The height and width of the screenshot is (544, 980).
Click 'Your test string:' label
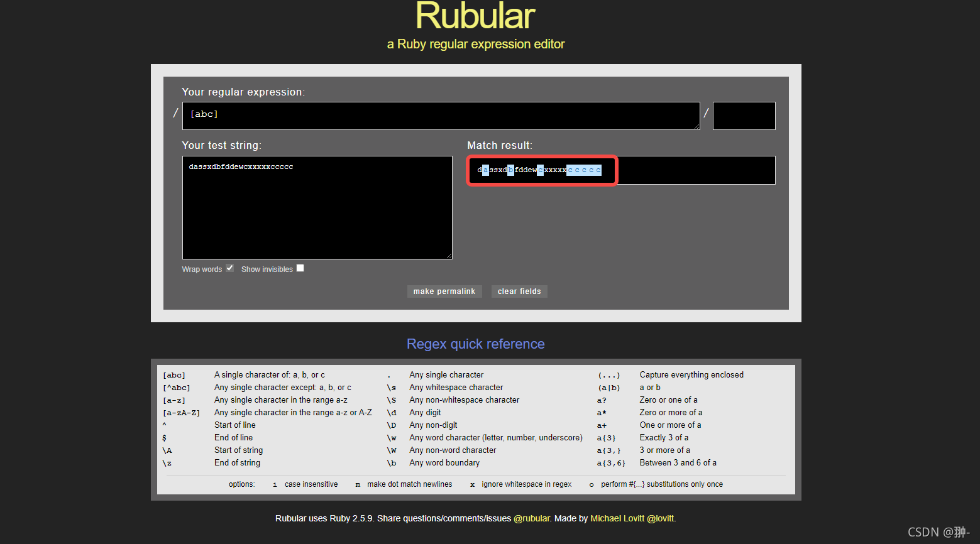pyautogui.click(x=222, y=145)
